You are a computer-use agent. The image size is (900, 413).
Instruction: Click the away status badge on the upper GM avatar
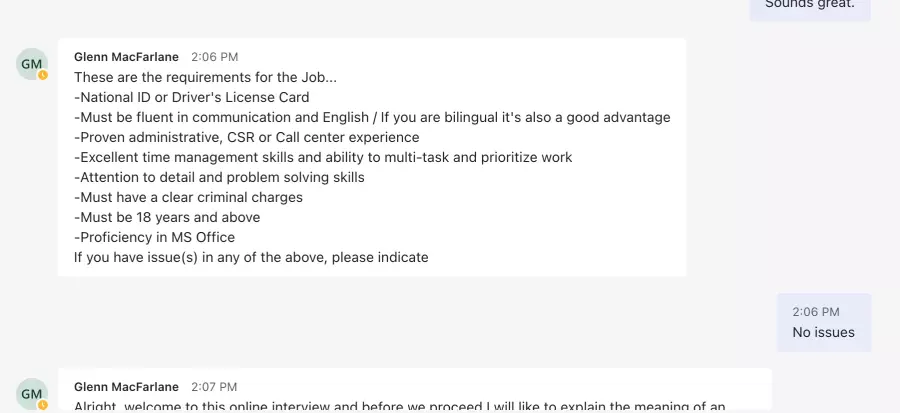pyautogui.click(x=43, y=75)
